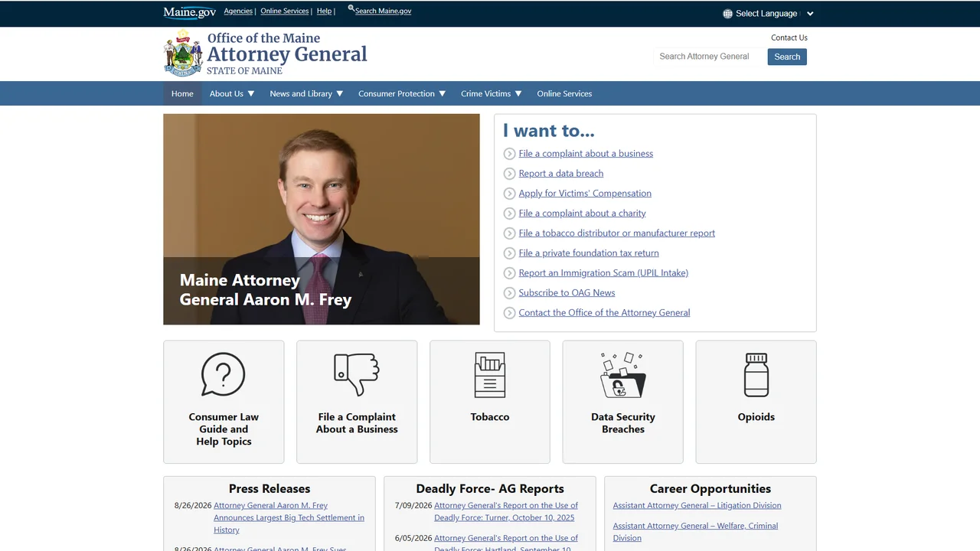980x551 pixels.
Task: Click arrow icon beside private foundation tax return
Action: tap(509, 253)
